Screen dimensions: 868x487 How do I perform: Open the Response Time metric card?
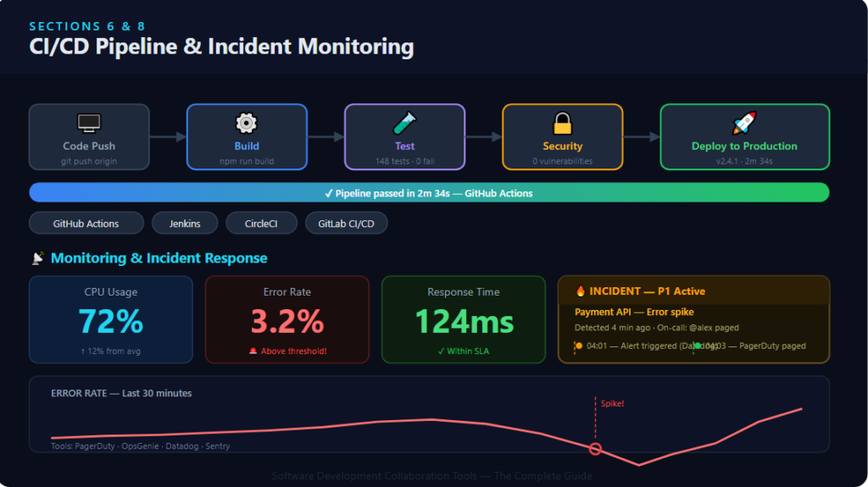click(464, 320)
